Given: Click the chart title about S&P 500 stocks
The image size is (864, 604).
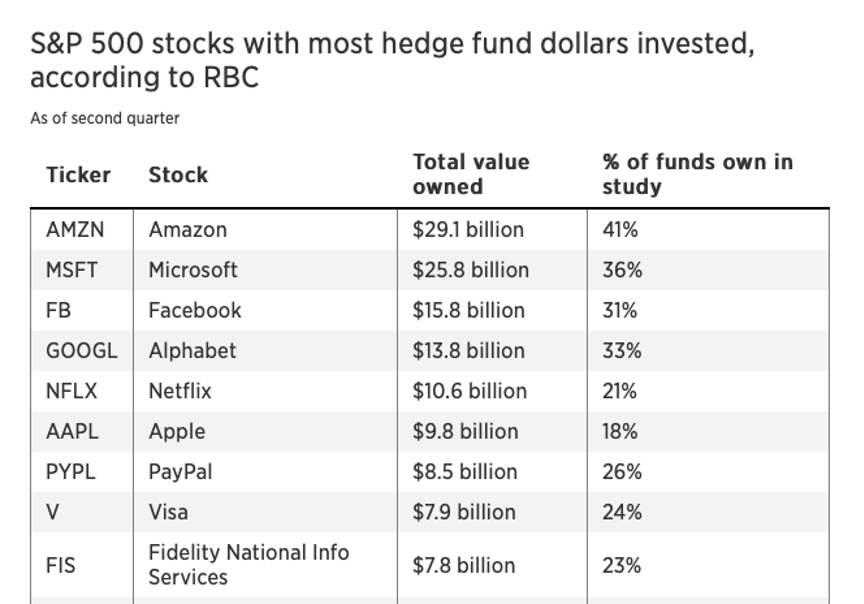Looking at the screenshot, I should tap(393, 60).
